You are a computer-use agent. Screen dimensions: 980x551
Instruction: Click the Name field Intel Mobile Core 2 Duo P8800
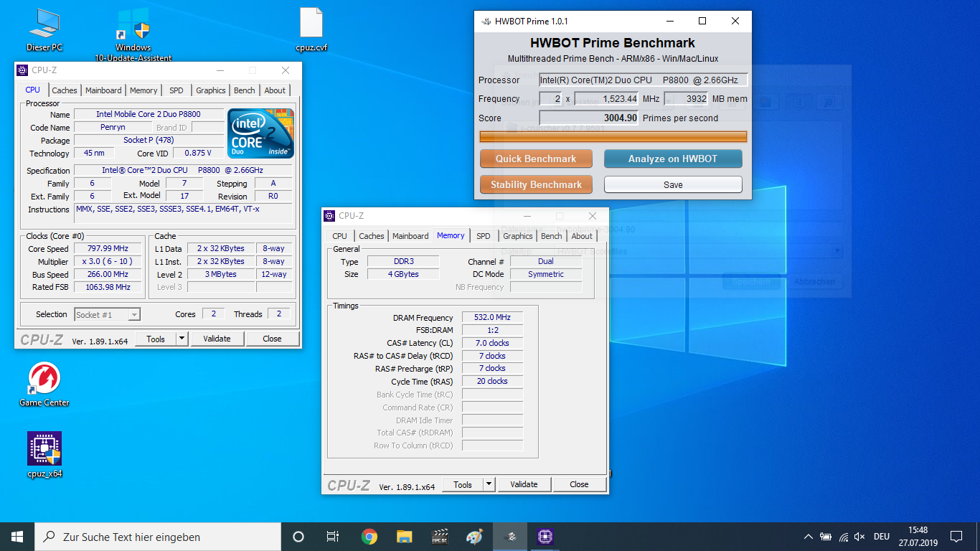(x=149, y=114)
